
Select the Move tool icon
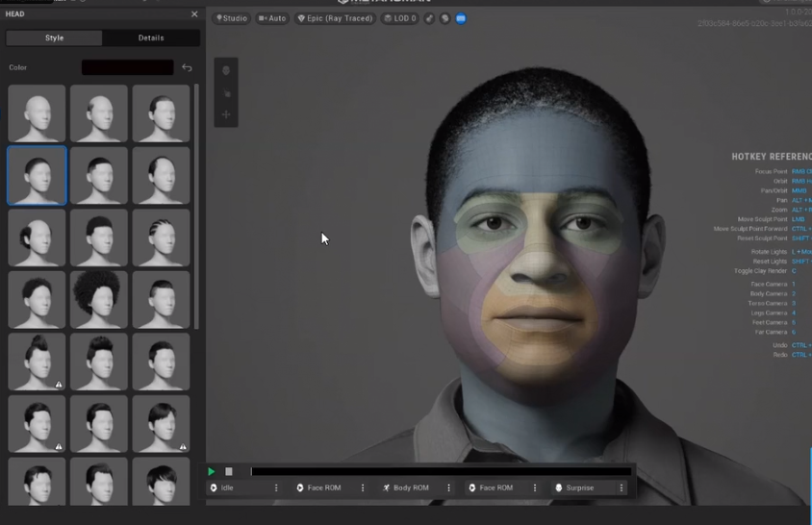(226, 115)
